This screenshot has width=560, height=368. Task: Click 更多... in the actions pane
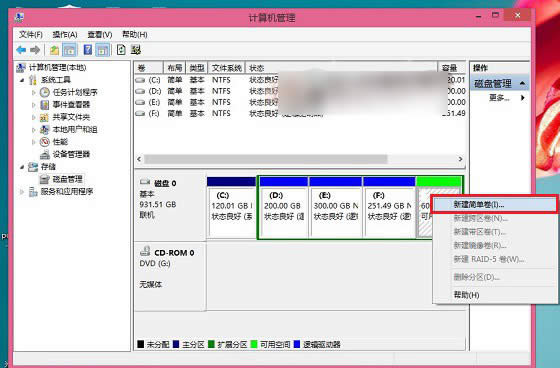[x=499, y=98]
